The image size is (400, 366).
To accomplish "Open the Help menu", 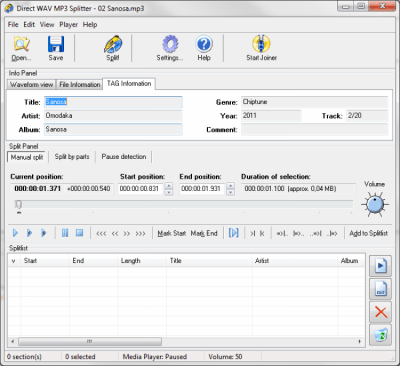I will (90, 25).
